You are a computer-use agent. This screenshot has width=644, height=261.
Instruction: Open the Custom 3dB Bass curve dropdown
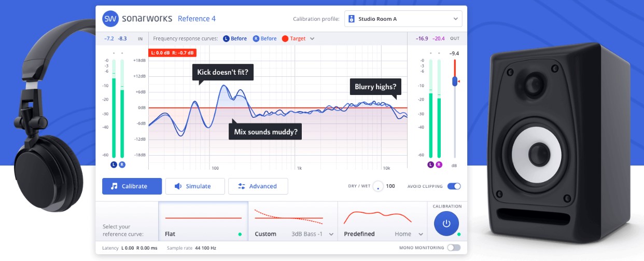tap(331, 234)
